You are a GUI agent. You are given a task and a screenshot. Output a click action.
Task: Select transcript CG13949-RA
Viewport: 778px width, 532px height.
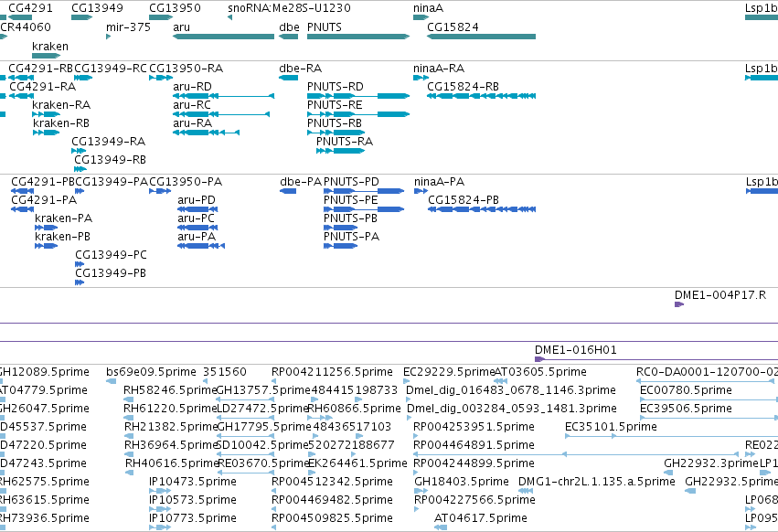click(x=79, y=151)
